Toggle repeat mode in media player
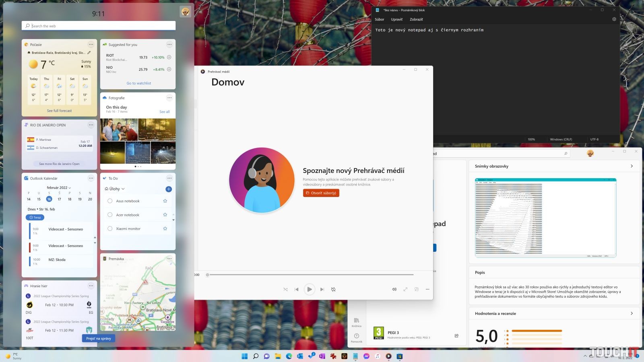The width and height of the screenshot is (644, 362). [x=333, y=289]
